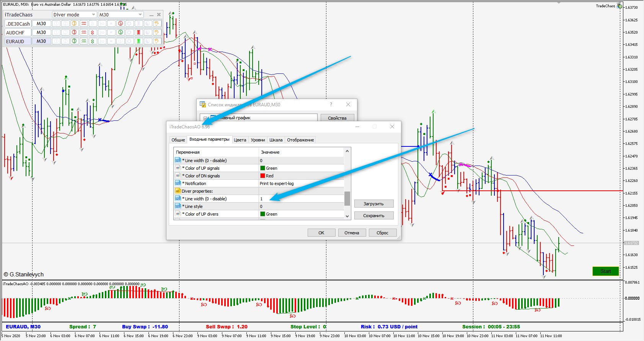Click the green Start button on the chart
Image resolution: width=644 pixels, height=341 pixels.
coord(605,271)
